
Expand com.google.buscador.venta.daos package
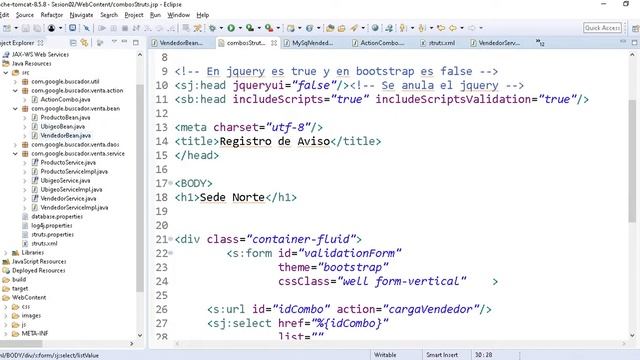point(15,144)
